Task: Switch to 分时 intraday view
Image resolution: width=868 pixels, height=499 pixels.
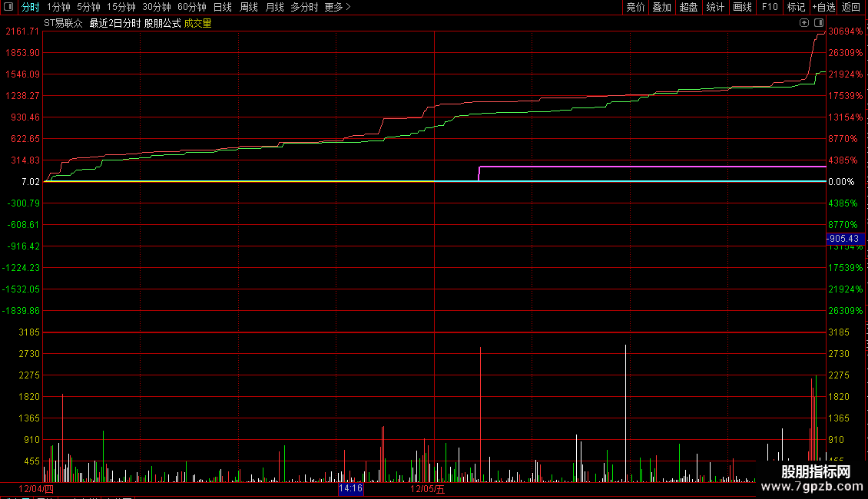Action: pyautogui.click(x=31, y=7)
